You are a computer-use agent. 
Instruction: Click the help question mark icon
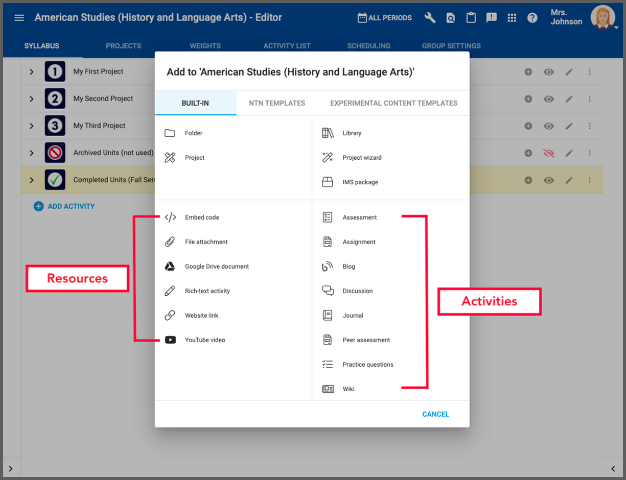click(x=532, y=18)
